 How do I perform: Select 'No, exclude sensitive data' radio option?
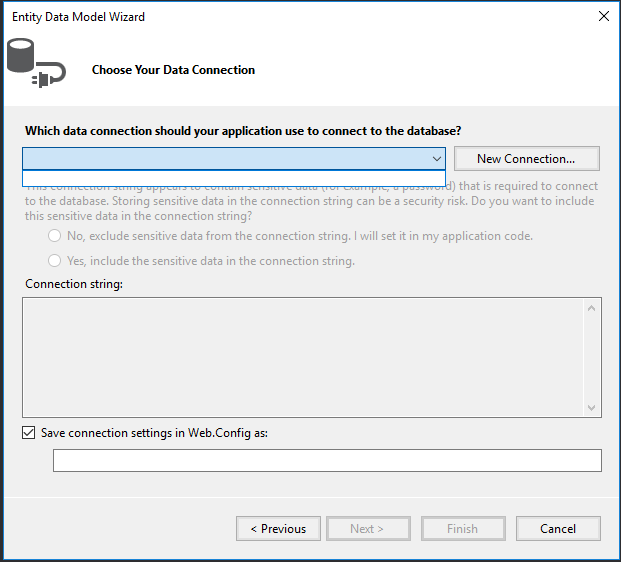(55, 236)
